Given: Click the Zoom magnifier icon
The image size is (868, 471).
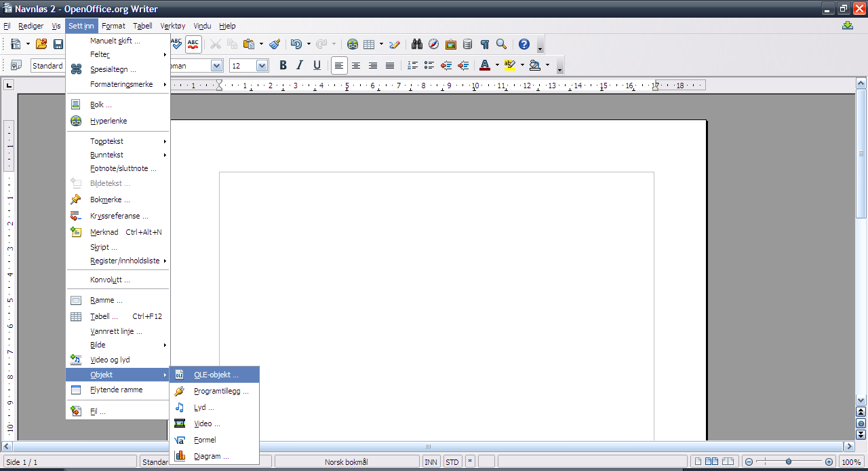Looking at the screenshot, I should [502, 44].
